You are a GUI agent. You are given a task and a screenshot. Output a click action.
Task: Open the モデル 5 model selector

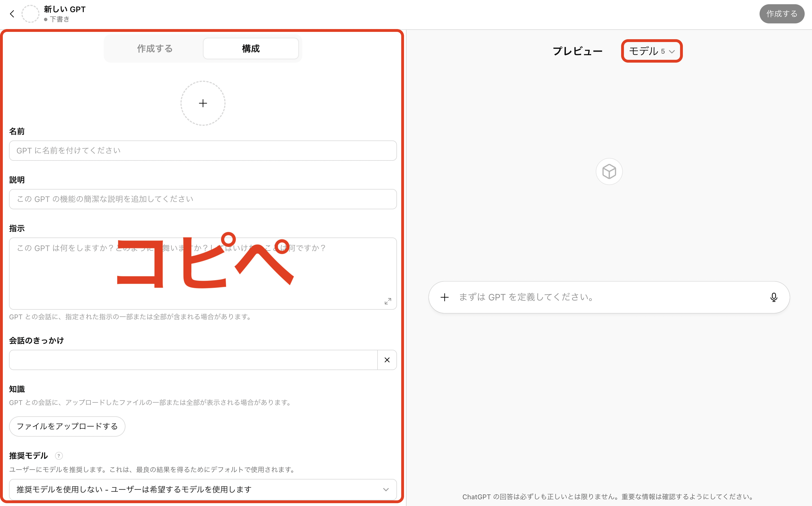[652, 51]
